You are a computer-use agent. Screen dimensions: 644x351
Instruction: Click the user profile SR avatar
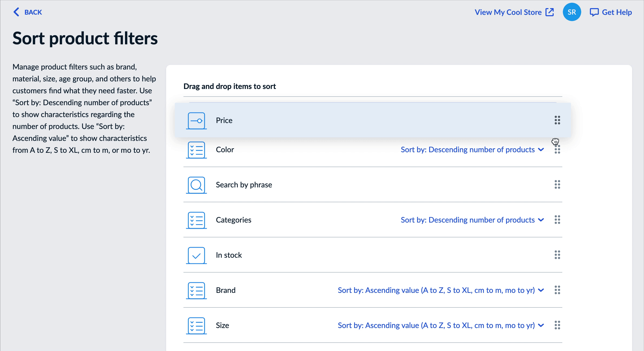pyautogui.click(x=572, y=12)
